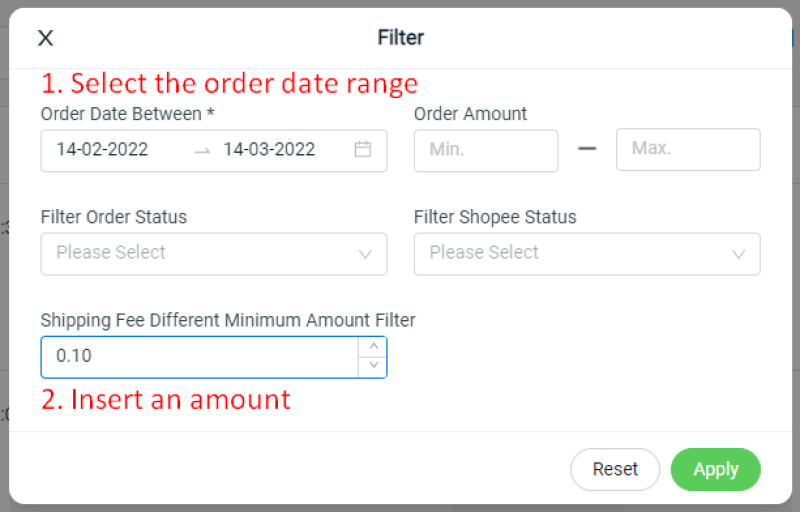This screenshot has height=512, width=800.
Task: Click the Filter Shopee Status label
Action: click(495, 217)
